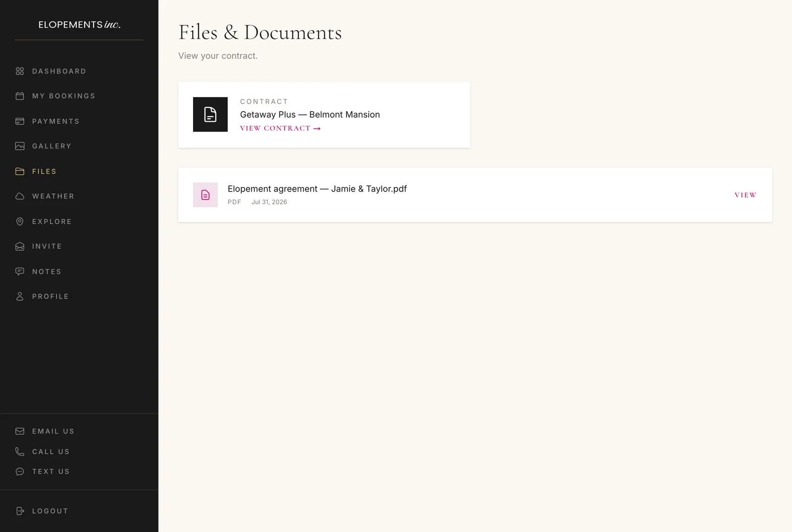Choose the Text Us link
This screenshot has height=532, width=792.
point(50,472)
